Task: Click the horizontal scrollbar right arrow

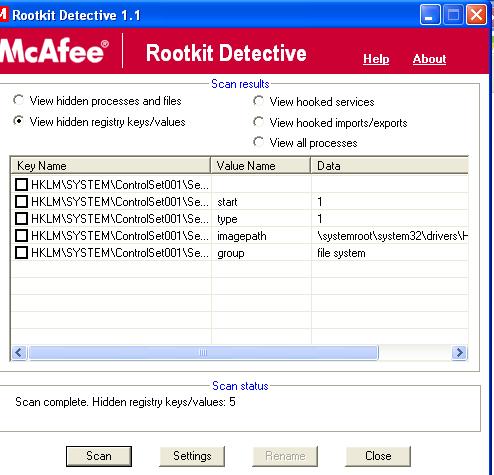Action: point(460,352)
